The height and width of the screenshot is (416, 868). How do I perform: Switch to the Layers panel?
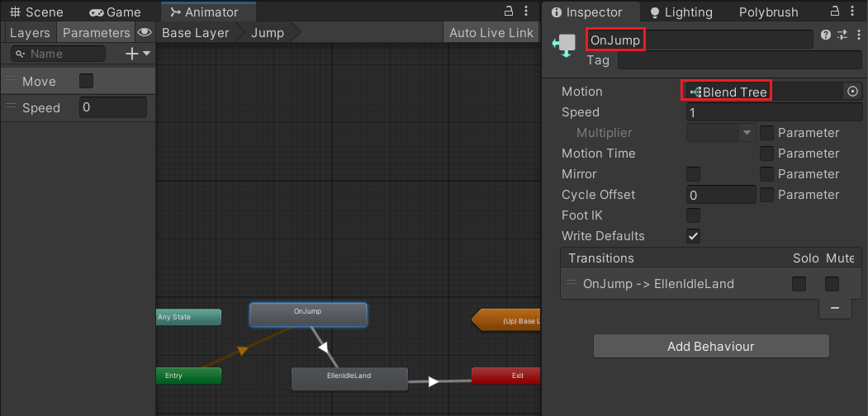point(30,33)
